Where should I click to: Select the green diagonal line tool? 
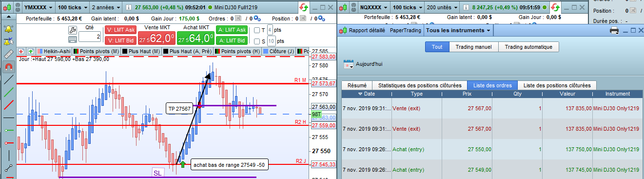coord(8,92)
